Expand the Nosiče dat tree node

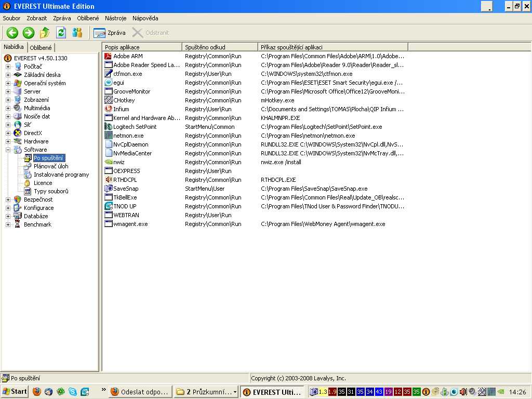(8, 116)
